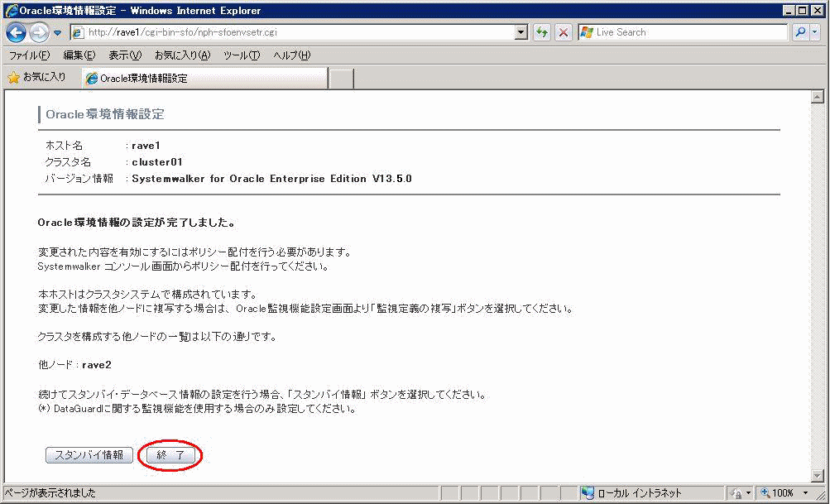830x504 pixels.
Task: Click the ページが表示されました status text
Action: point(50,493)
